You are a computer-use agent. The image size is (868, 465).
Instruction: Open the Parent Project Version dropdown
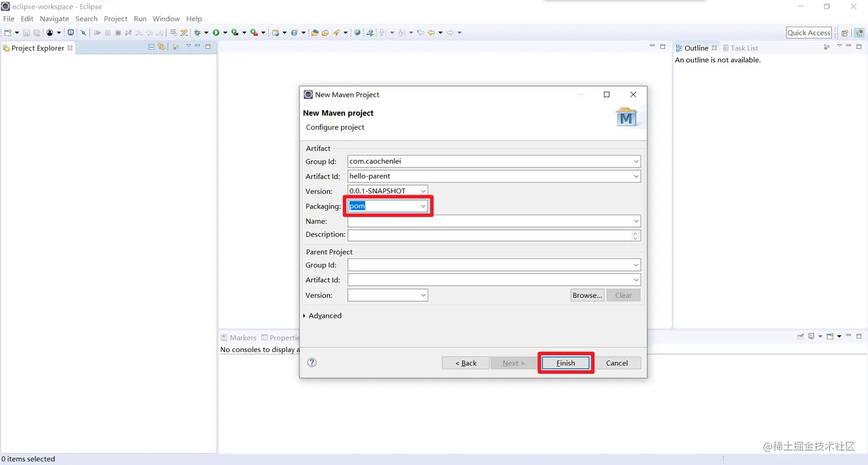(x=423, y=295)
